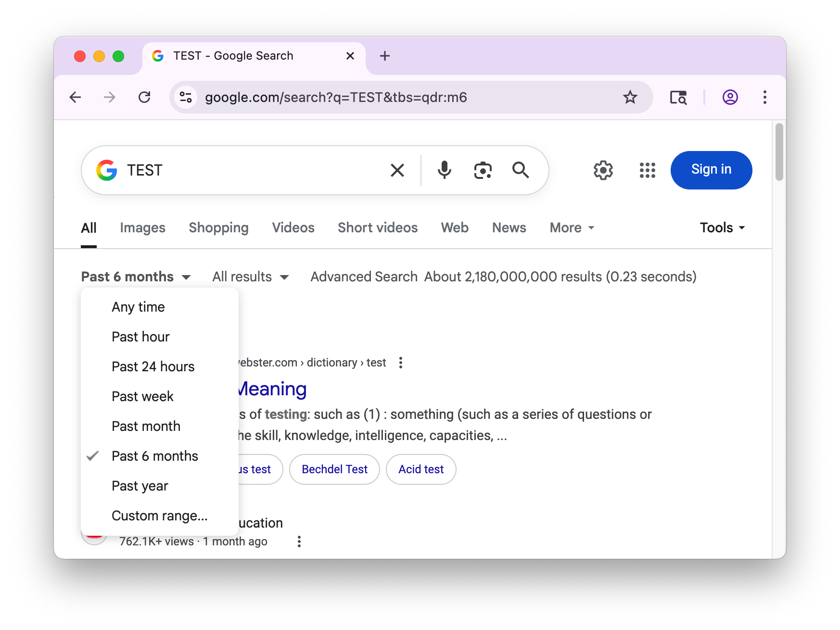Start a voice search with the microphone
Screen dimensions: 840x630
pos(444,170)
